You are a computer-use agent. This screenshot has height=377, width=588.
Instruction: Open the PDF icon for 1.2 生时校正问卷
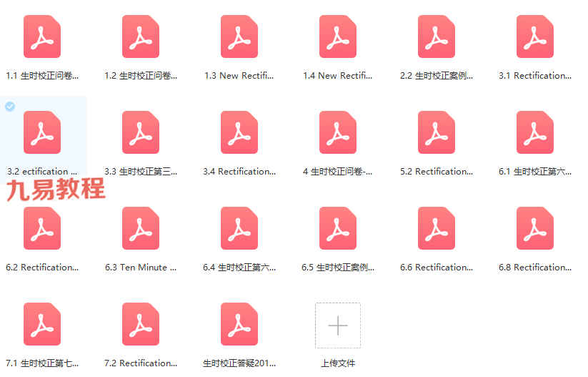[141, 36]
